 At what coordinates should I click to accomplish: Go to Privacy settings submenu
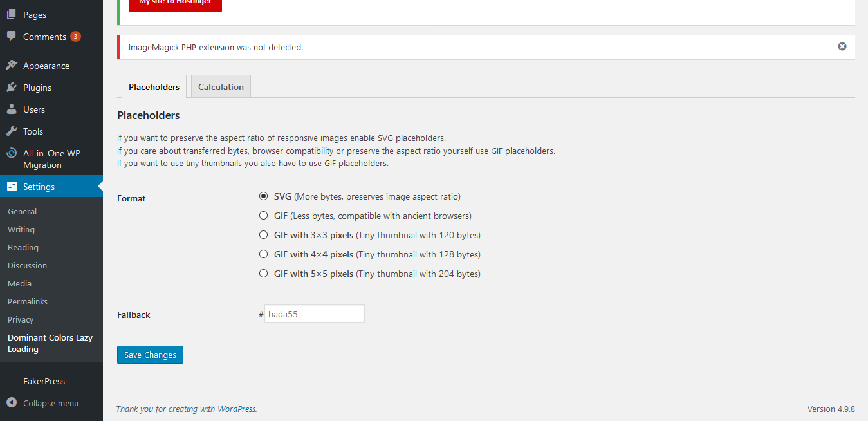[21, 319]
